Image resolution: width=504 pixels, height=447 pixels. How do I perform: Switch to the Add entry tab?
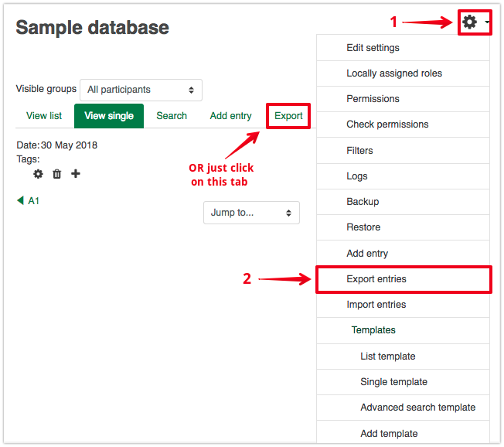point(230,116)
